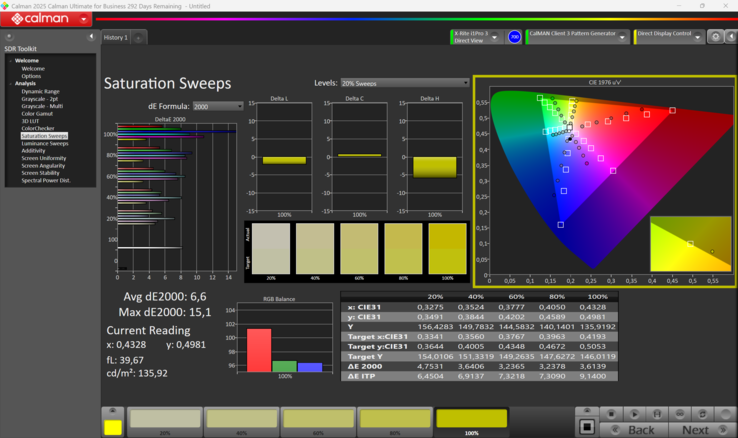
Task: Click the blue meter status circle
Action: (514, 37)
